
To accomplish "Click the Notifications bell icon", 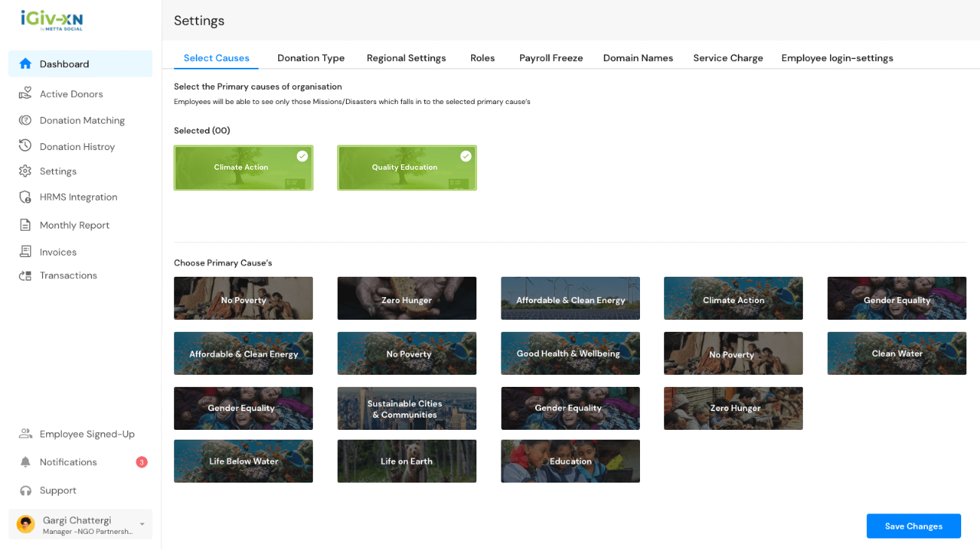I will 26,462.
